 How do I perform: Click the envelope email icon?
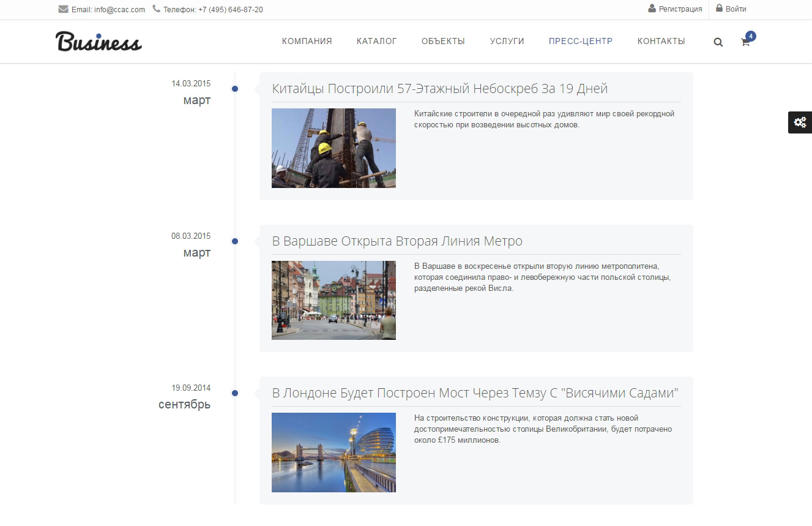(63, 9)
